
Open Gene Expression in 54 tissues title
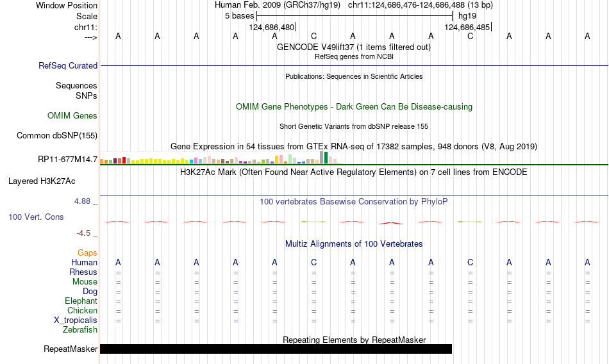354,147
